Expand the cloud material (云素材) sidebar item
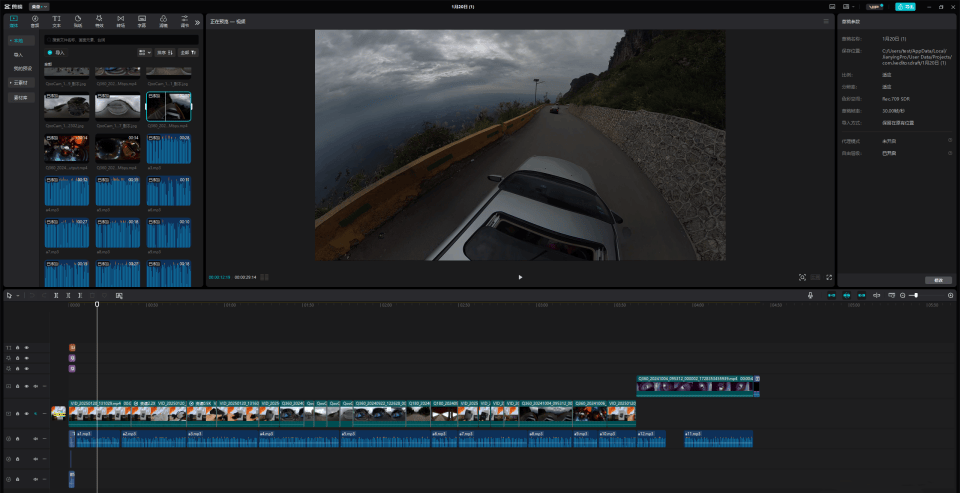The image size is (960, 493). 21,82
